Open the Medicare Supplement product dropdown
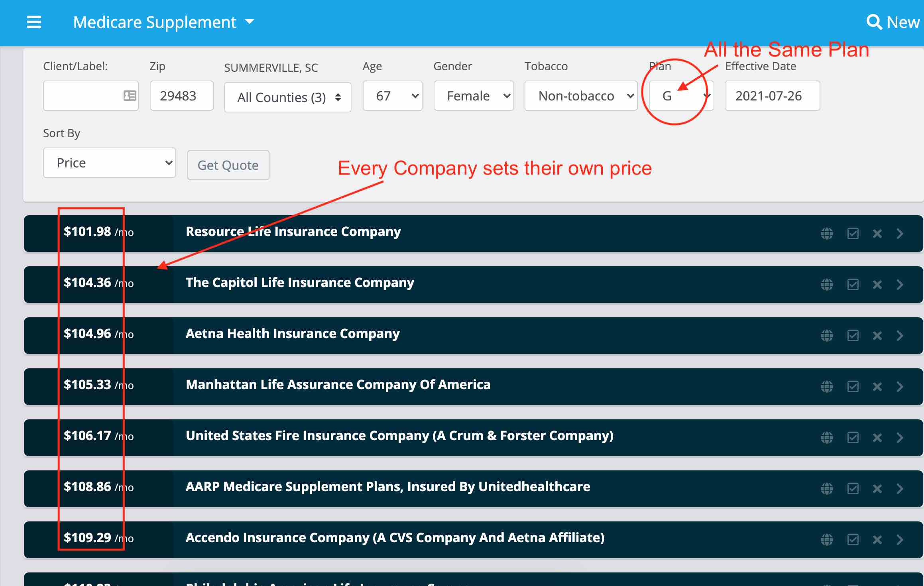 (x=163, y=22)
